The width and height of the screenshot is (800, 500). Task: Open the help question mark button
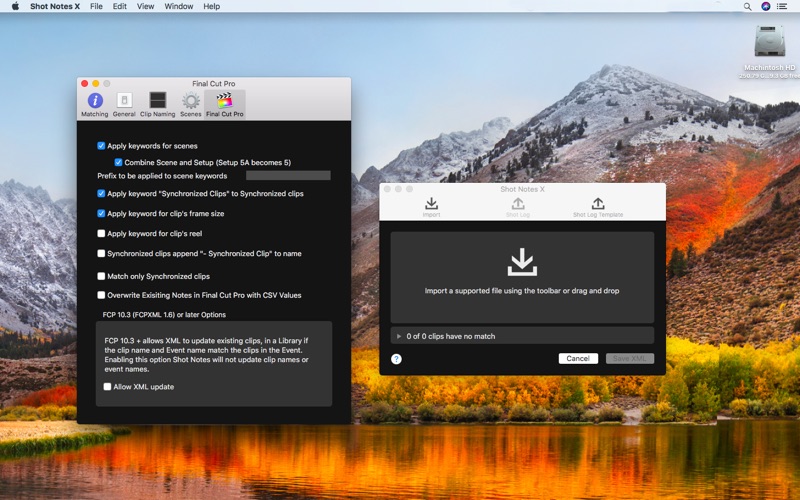click(x=396, y=359)
